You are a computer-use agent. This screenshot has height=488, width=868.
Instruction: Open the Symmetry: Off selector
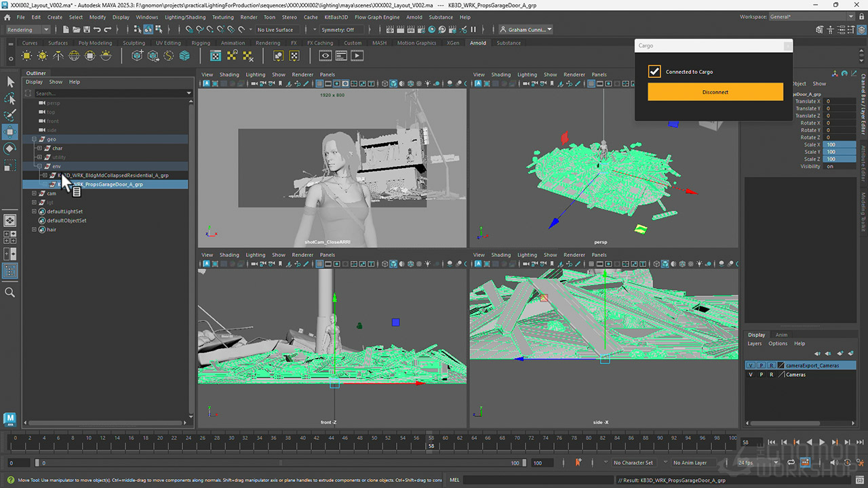tap(338, 30)
